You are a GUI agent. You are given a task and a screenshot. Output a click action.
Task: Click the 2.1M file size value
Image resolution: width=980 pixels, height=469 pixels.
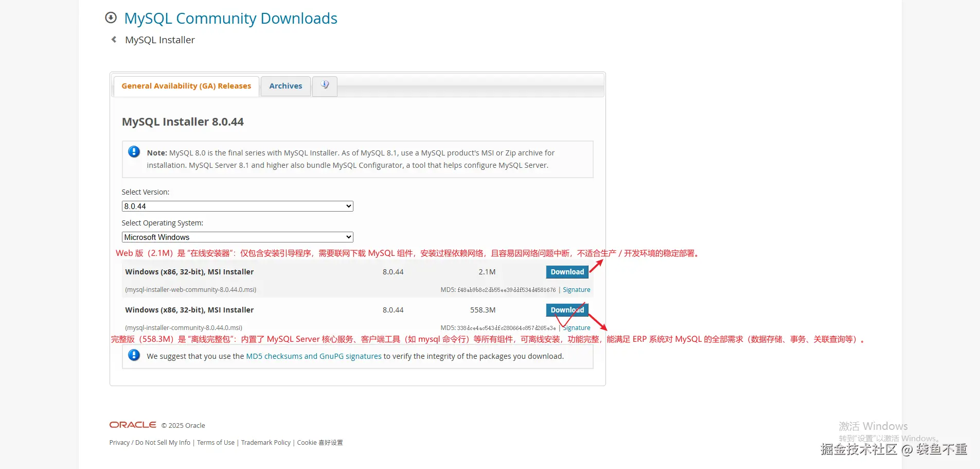pos(487,272)
